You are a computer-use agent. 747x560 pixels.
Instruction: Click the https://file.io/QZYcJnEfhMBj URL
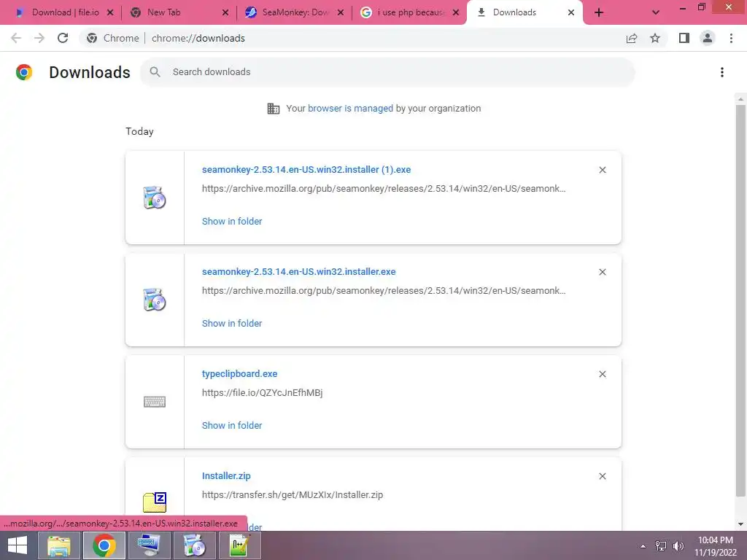[x=262, y=393]
